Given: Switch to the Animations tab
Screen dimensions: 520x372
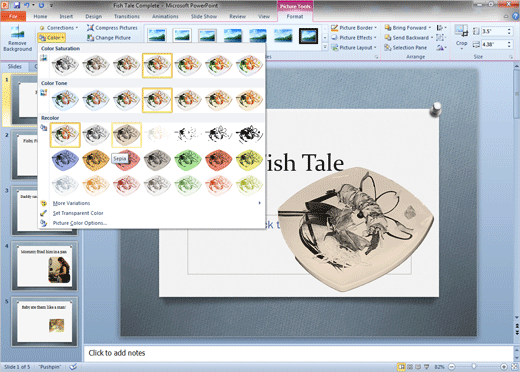Looking at the screenshot, I should (x=165, y=16).
